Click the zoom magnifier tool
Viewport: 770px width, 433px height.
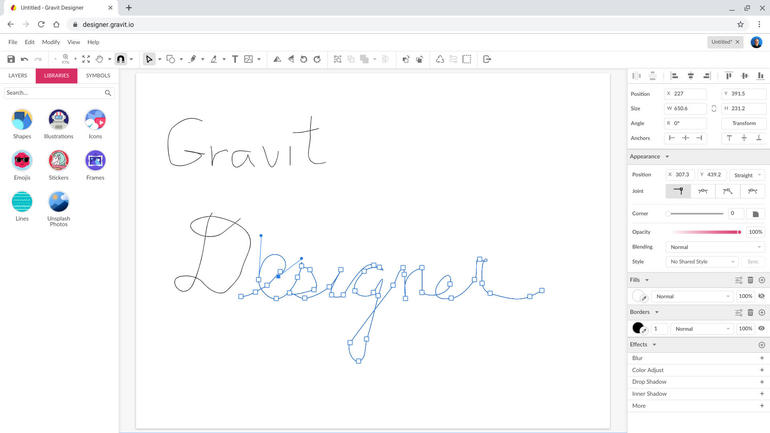[65, 59]
